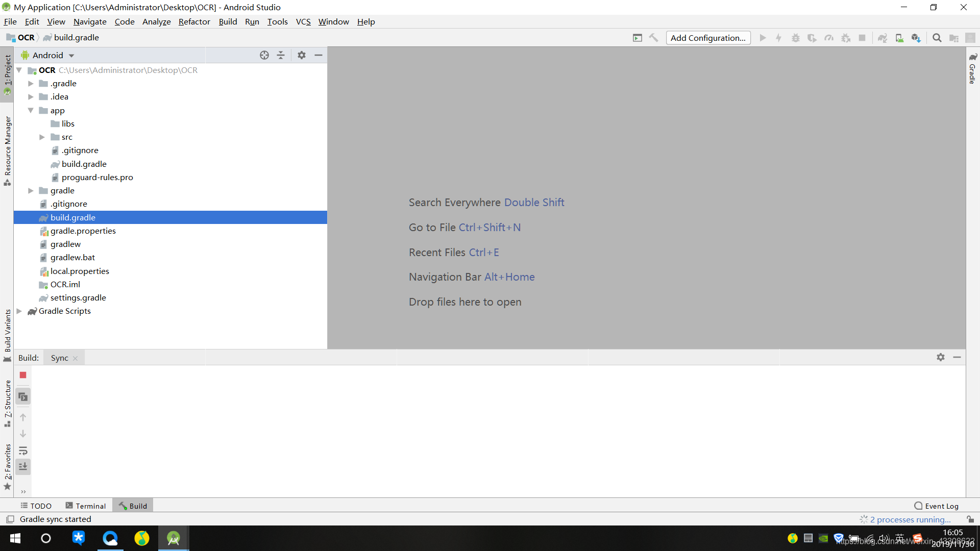
Task: Open Project panel gear settings
Action: pyautogui.click(x=302, y=55)
